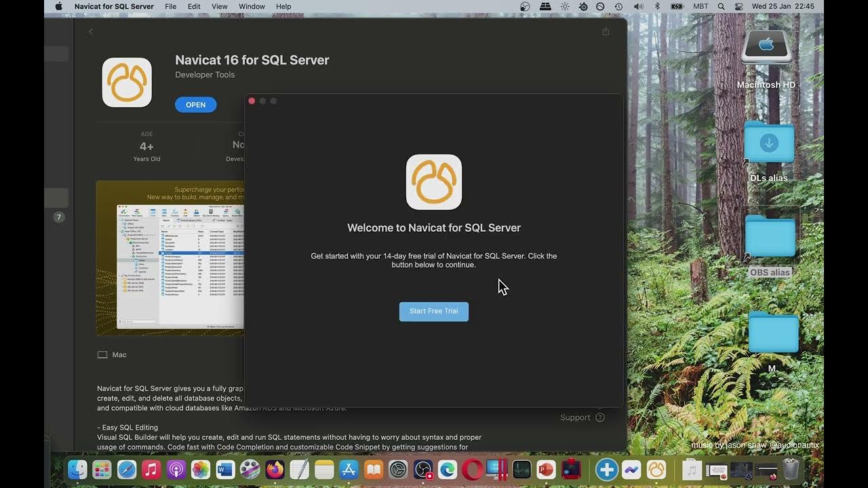
Task: Click the Start Free Trial button
Action: [x=433, y=311]
